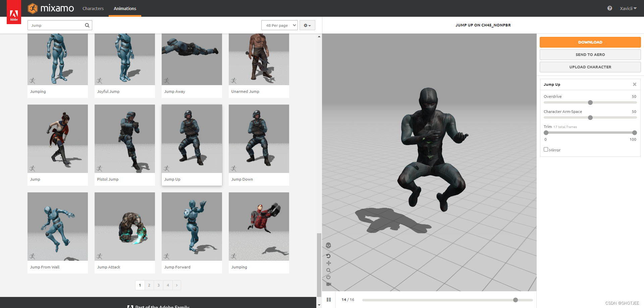The image size is (644, 308).
Task: Click the search magnifier icon in the search box
Action: coord(87,25)
